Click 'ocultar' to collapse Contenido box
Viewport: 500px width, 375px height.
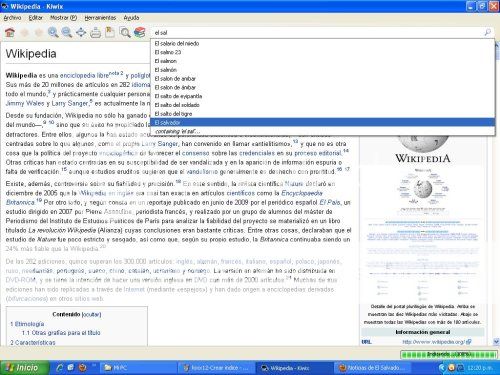coord(91,314)
